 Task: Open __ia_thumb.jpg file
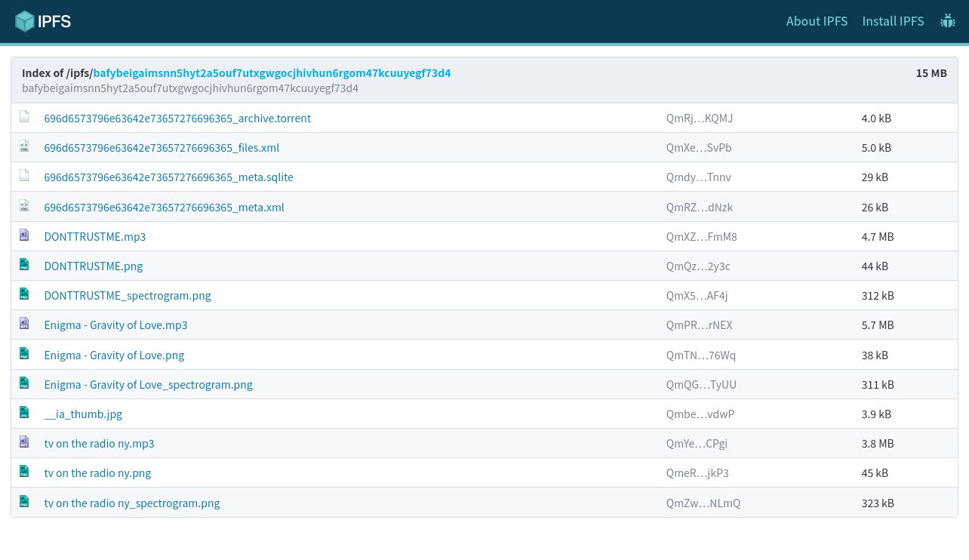[83, 414]
